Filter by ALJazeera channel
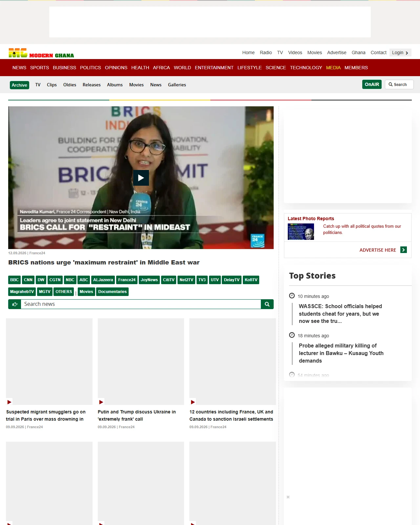The height and width of the screenshot is (525, 420). [x=103, y=280]
